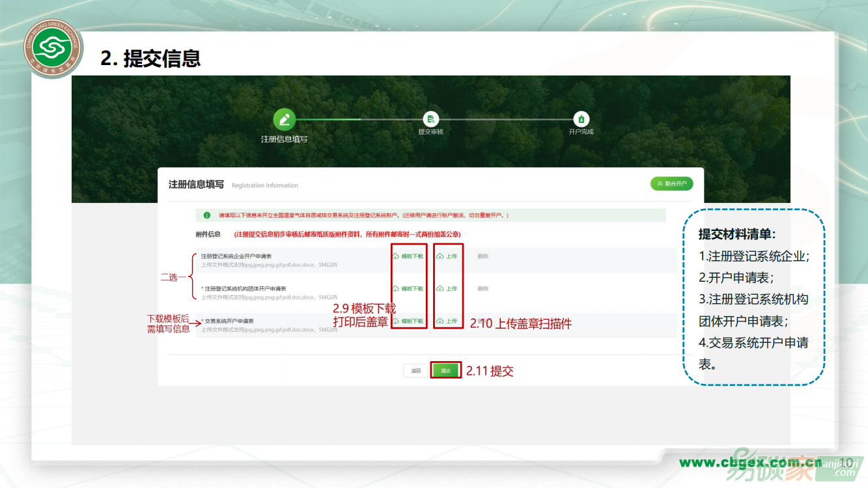Download template for 注册登记系统企业开户申请表
The image size is (868, 488).
pyautogui.click(x=408, y=256)
